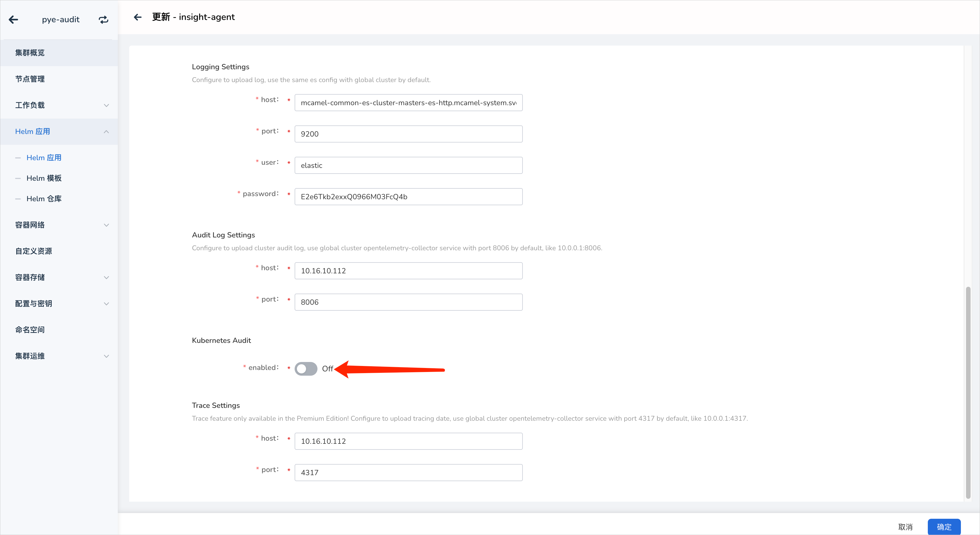Select the Helm 应用 sub-item
Screen dimensions: 980x535
(x=44, y=158)
